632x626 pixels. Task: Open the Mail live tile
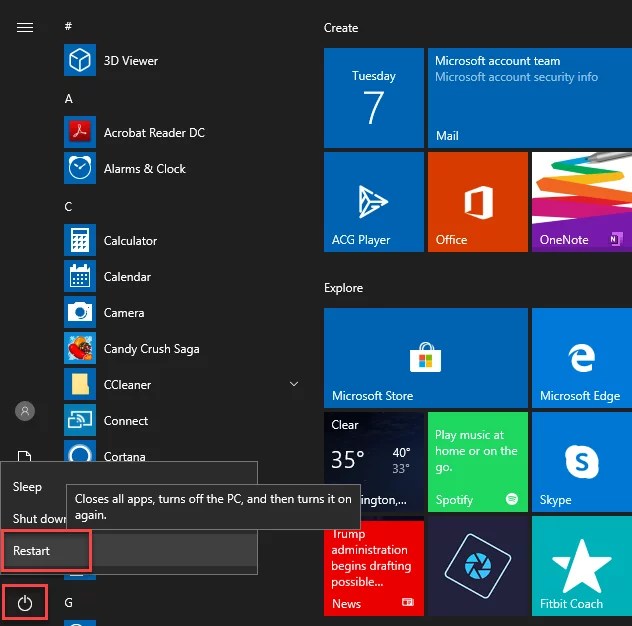530,98
